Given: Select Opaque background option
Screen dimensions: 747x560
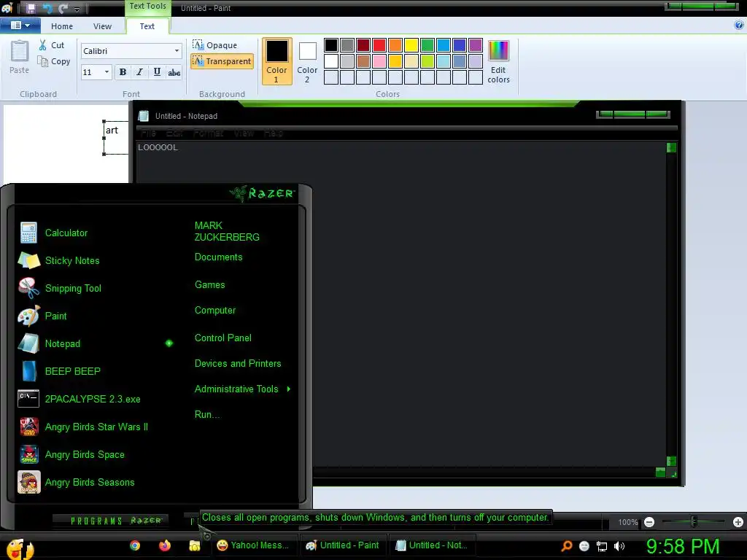Looking at the screenshot, I should coord(215,44).
